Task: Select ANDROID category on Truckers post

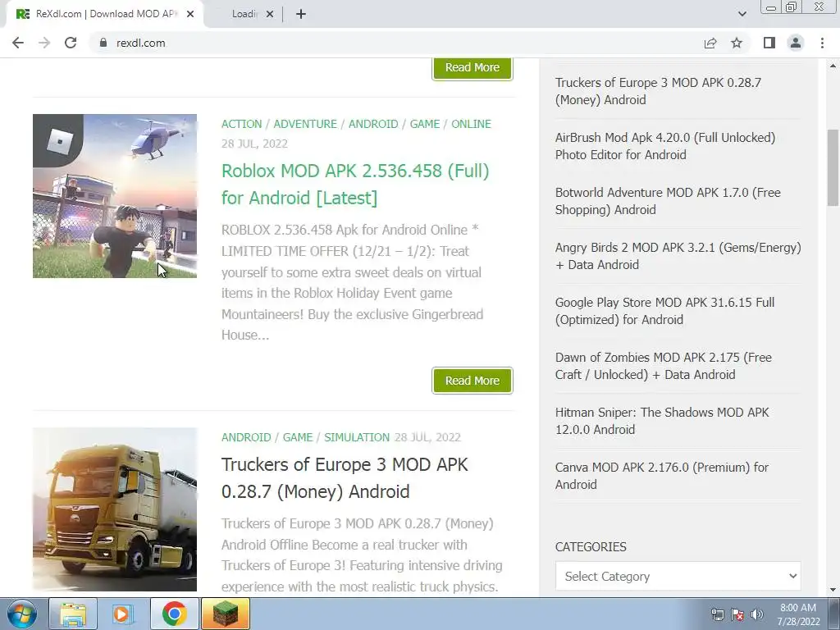Action: 246,437
